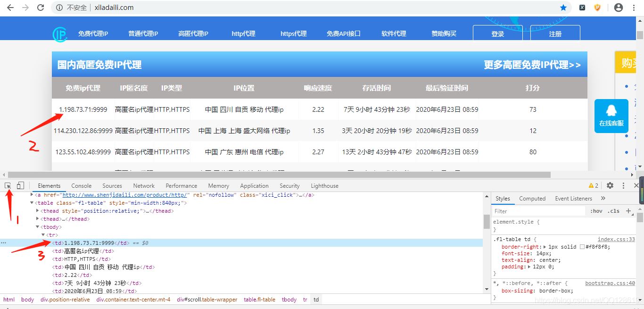This screenshot has width=644, height=309.
Task: Click the 更多高匿免费IP代理 link
Action: pos(533,65)
